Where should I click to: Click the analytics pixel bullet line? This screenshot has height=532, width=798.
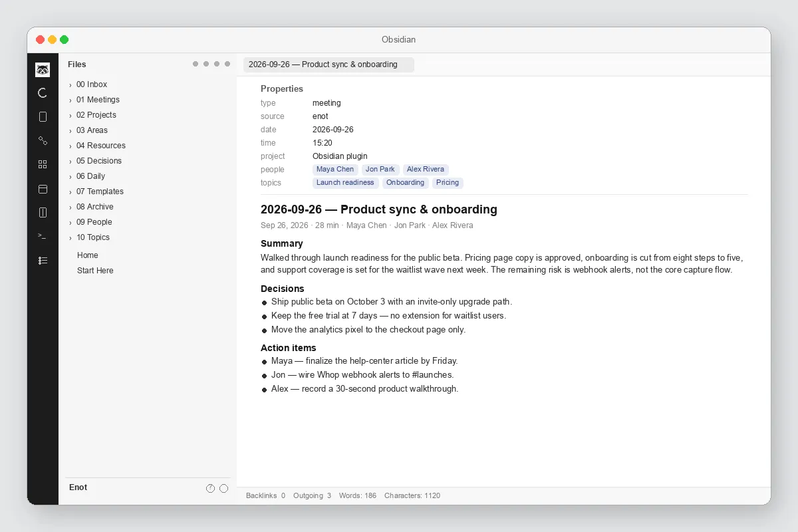(368, 330)
